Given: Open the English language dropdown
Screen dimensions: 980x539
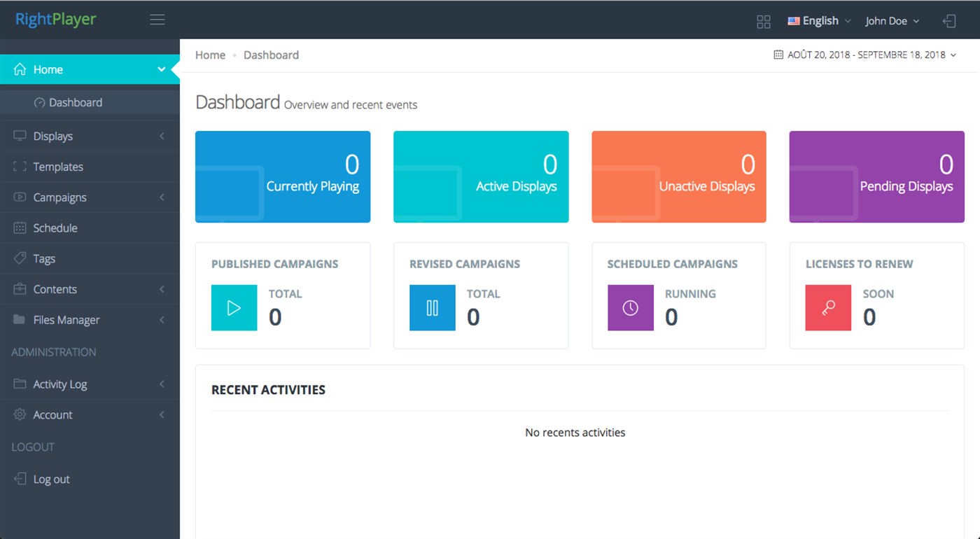Looking at the screenshot, I should coord(819,21).
